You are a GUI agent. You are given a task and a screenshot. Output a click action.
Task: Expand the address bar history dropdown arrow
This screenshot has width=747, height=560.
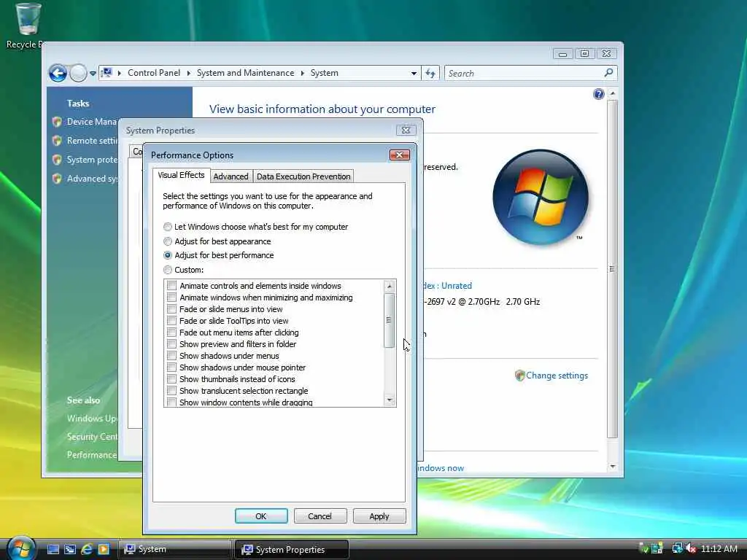click(414, 74)
